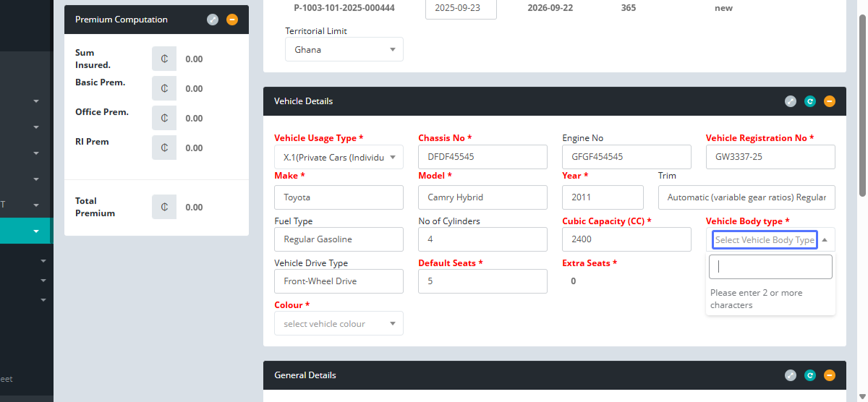Refresh the General Details panel
The height and width of the screenshot is (402, 868).
810,375
